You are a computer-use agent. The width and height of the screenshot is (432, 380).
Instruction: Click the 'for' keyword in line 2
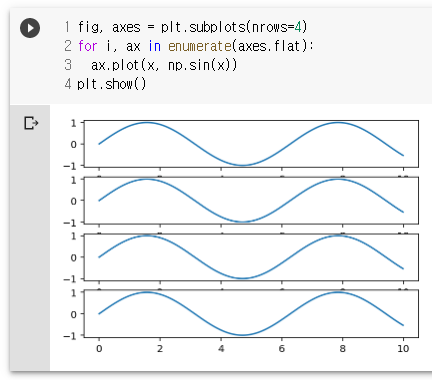pos(88,46)
